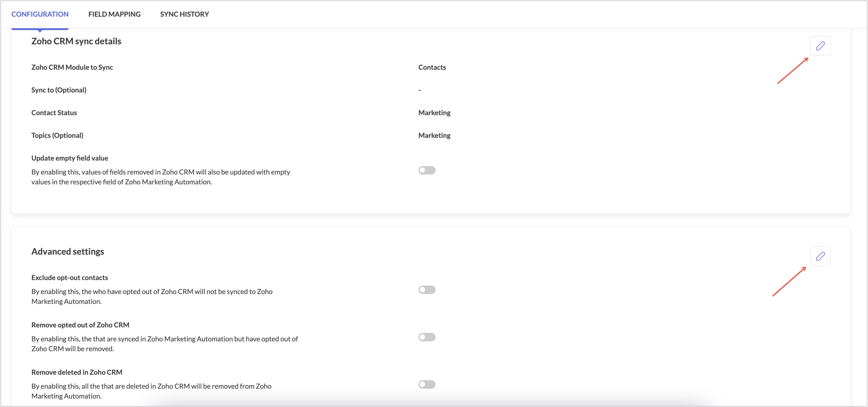
Task: Select the Contacts module value
Action: 432,67
